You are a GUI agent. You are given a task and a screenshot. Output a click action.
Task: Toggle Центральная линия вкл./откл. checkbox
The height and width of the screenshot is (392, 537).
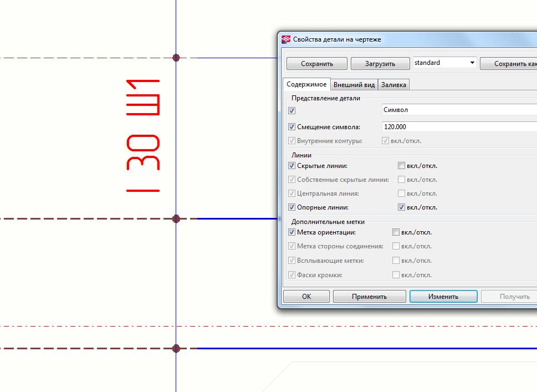[x=401, y=194]
